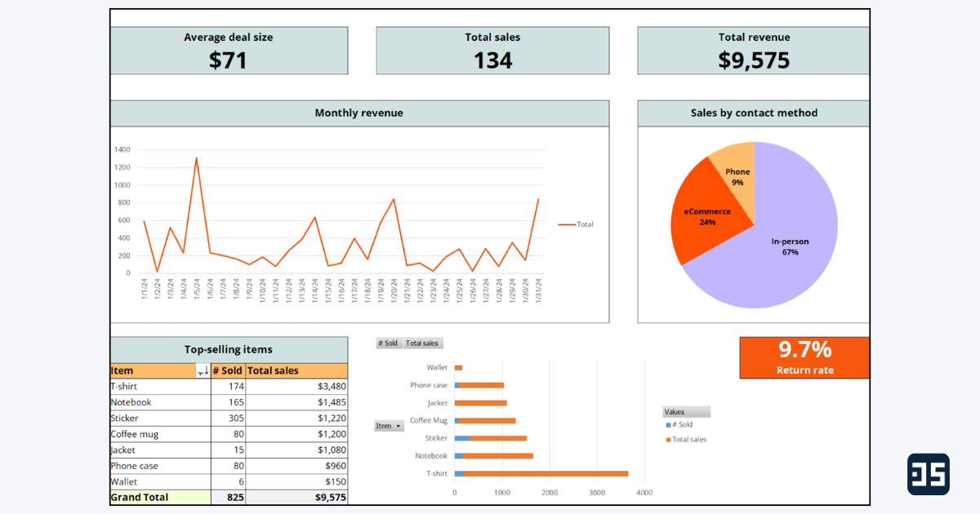
Task: Click the Total sales field button above the chart
Action: (x=422, y=343)
